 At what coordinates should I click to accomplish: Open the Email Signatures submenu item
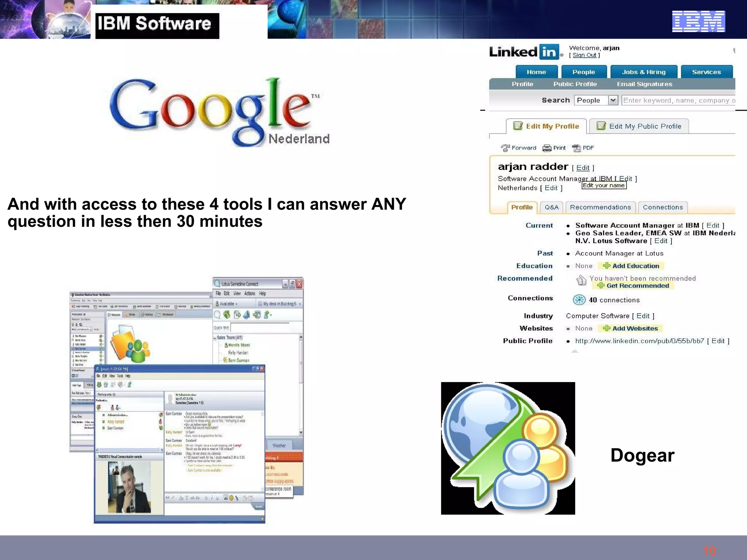coord(645,84)
